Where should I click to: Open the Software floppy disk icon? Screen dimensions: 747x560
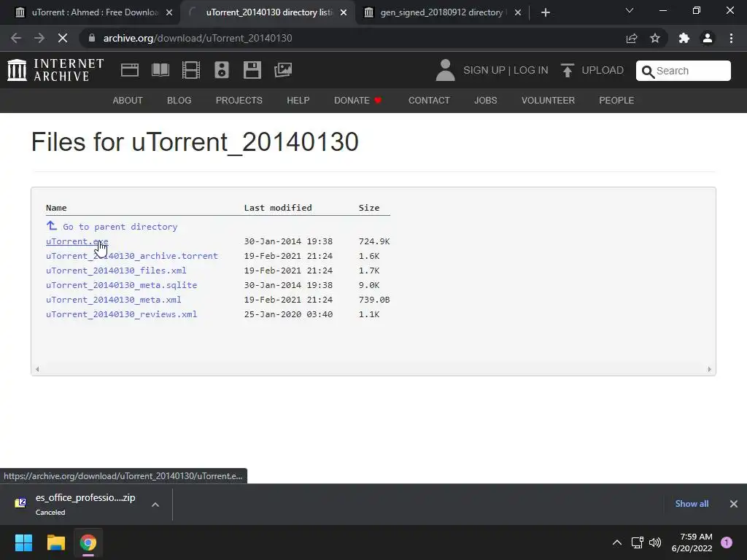(252, 70)
